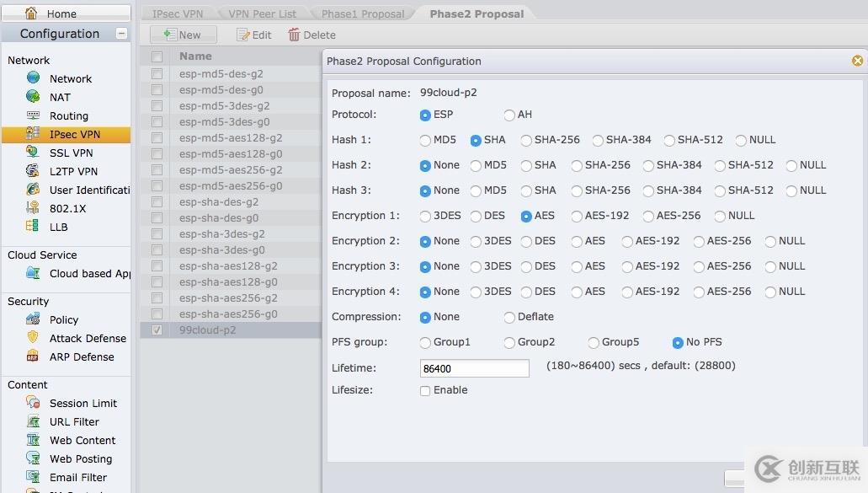Open the Web Content link
This screenshot has height=493, width=868.
tap(83, 441)
